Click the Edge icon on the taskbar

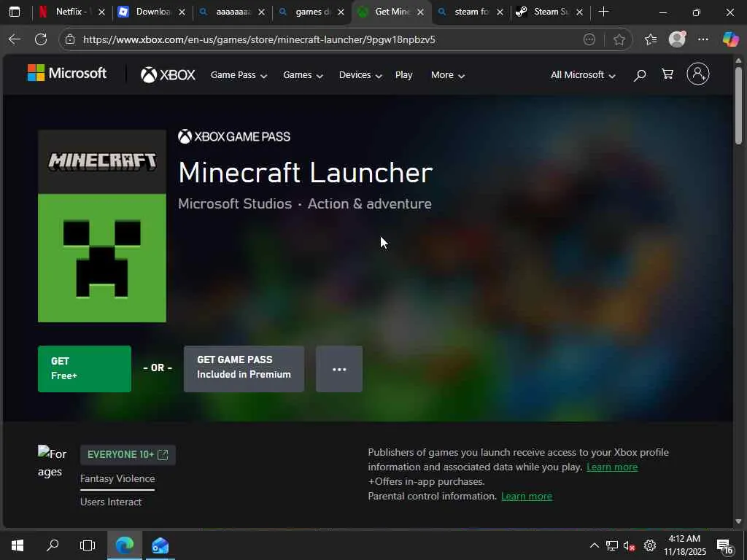tap(124, 545)
